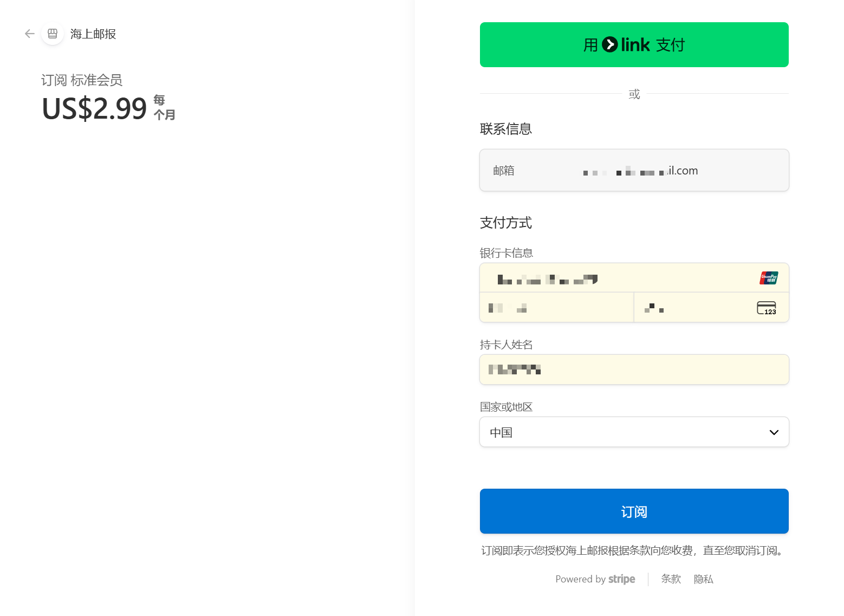Open the 国家或地区 country dropdown
The image size is (844, 616).
(634, 432)
